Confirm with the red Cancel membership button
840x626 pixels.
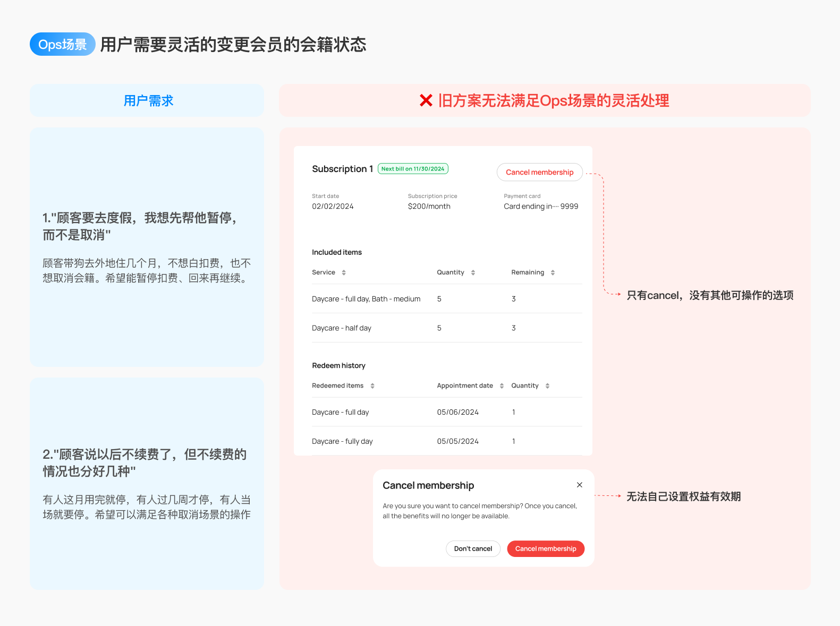pyautogui.click(x=546, y=548)
